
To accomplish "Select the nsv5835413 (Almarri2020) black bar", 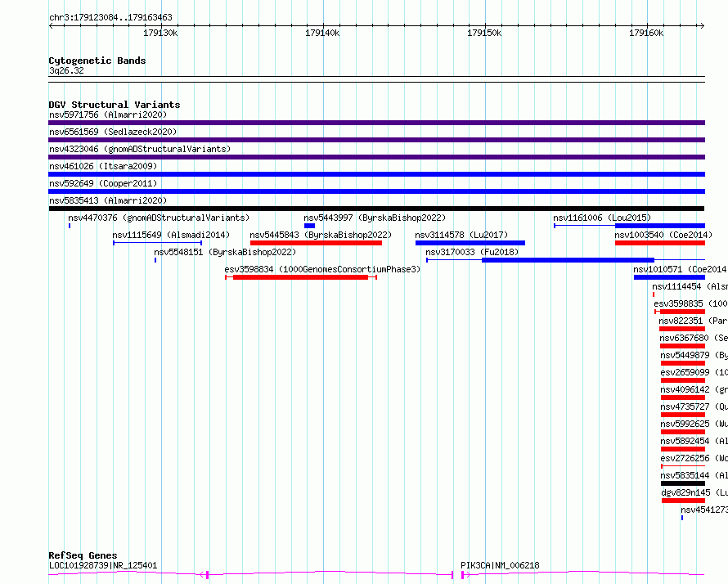I will coord(376,209).
